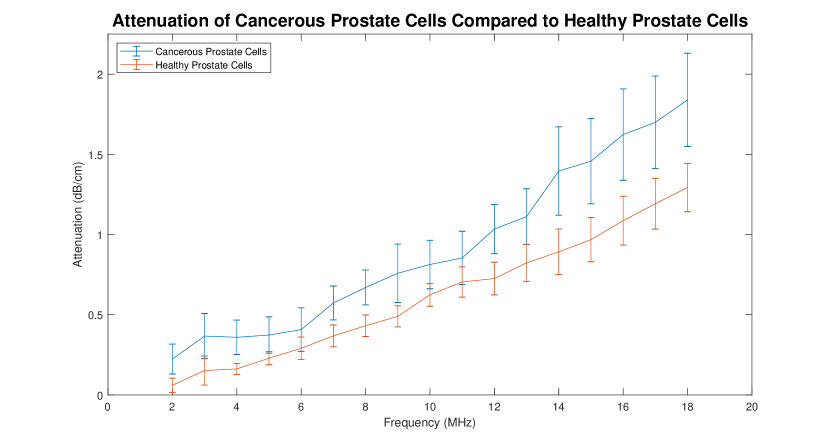Click the orange line sample in legend
Screen dimensions: 830x444
pyautogui.click(x=136, y=65)
